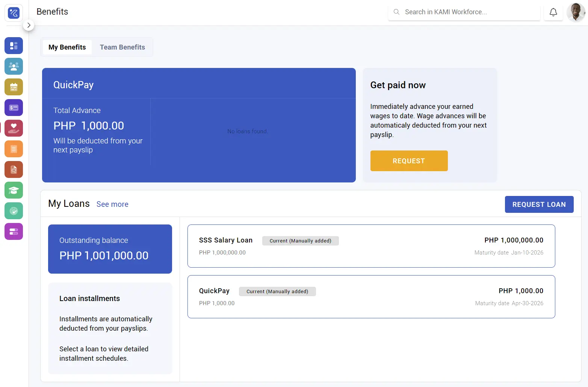
Task: Select the My Benefits tab
Action: [x=67, y=47]
